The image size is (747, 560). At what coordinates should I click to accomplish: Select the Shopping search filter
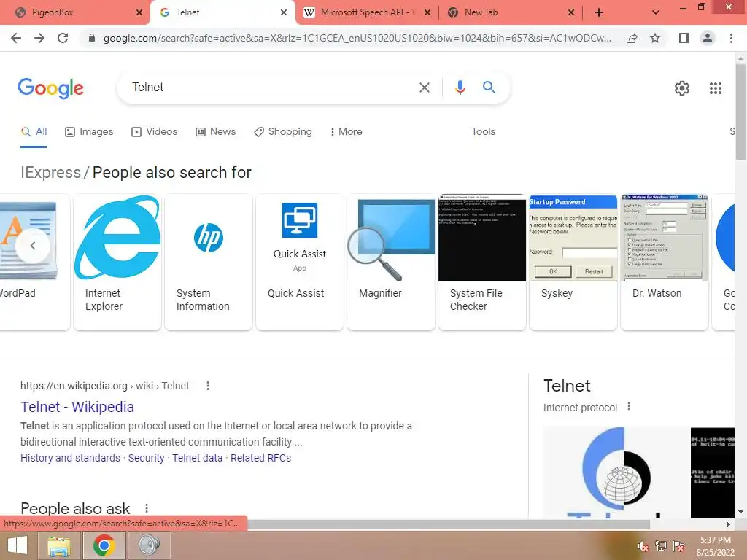(x=283, y=132)
